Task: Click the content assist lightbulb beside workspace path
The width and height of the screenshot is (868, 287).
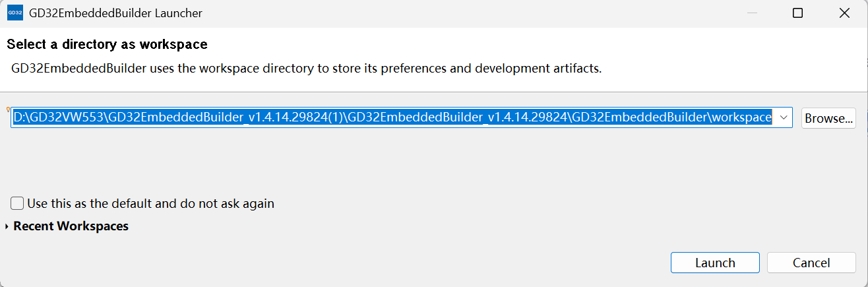Action: point(8,110)
